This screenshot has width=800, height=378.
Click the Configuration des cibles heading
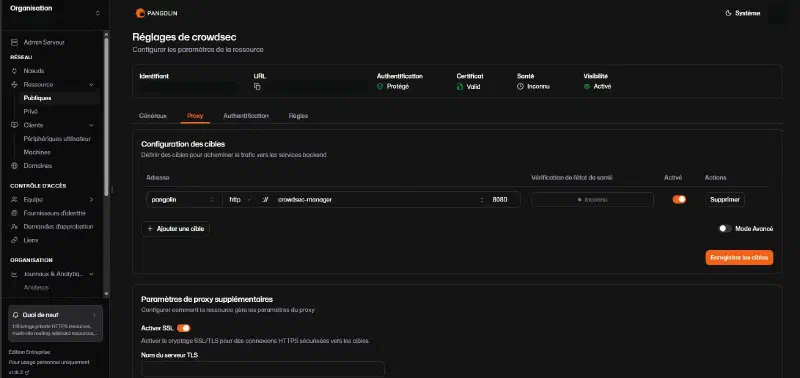point(183,144)
